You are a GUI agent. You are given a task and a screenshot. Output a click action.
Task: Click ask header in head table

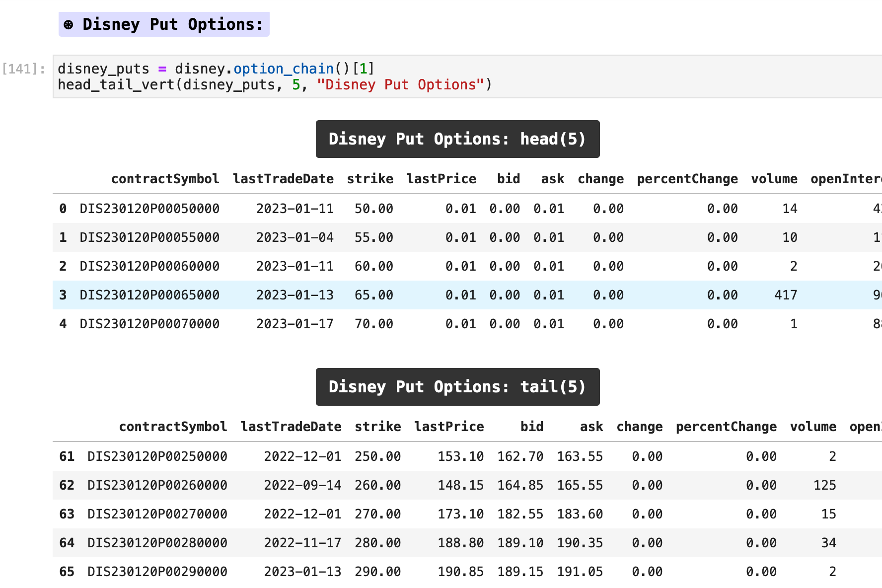(553, 179)
